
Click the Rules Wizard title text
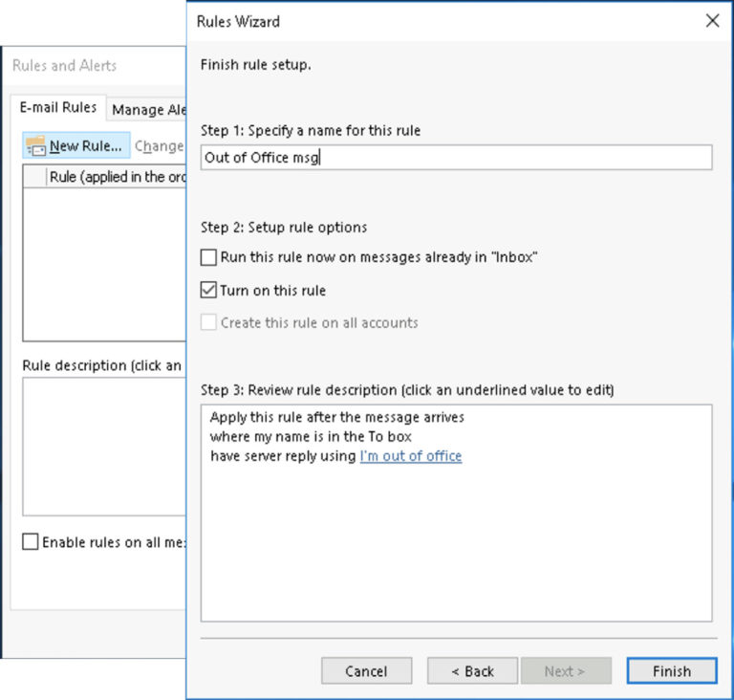(x=238, y=22)
